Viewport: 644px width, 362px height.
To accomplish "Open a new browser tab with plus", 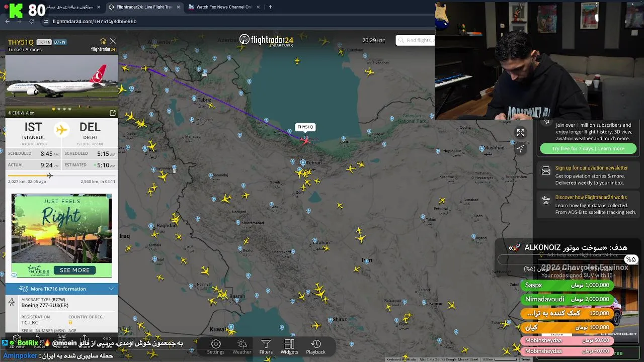I will pyautogui.click(x=270, y=7).
